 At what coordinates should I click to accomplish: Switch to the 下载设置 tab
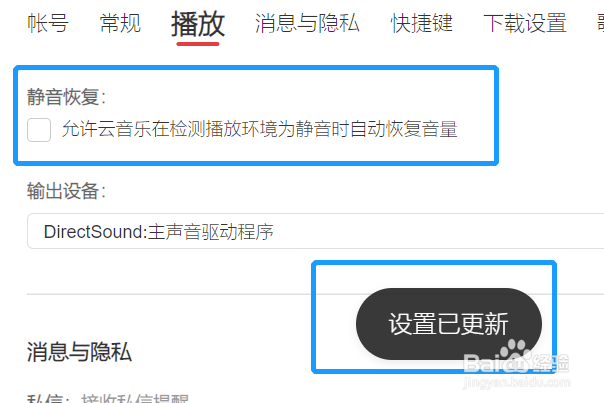click(x=525, y=23)
